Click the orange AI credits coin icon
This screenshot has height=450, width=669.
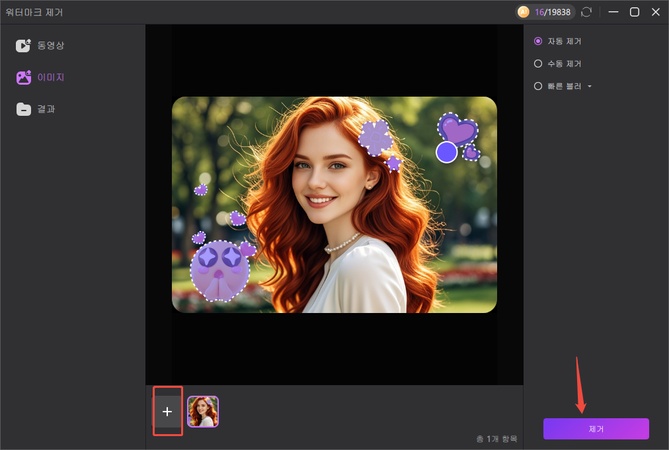pyautogui.click(x=523, y=12)
